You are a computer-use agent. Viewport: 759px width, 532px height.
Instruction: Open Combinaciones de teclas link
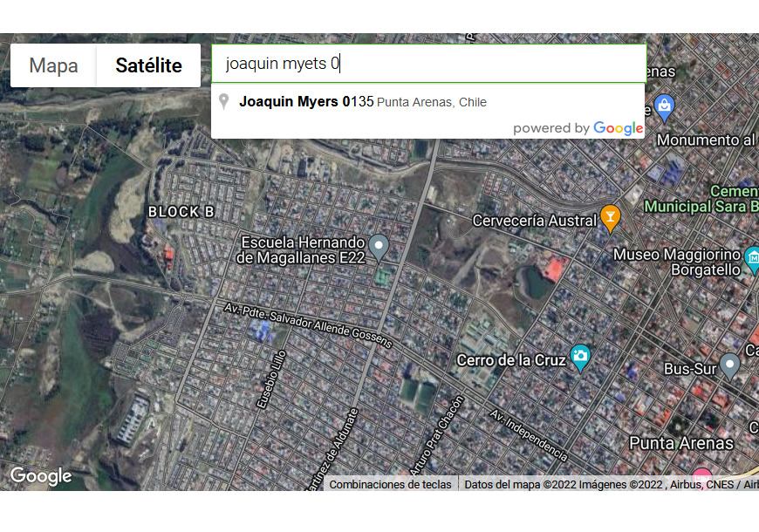coord(390,485)
